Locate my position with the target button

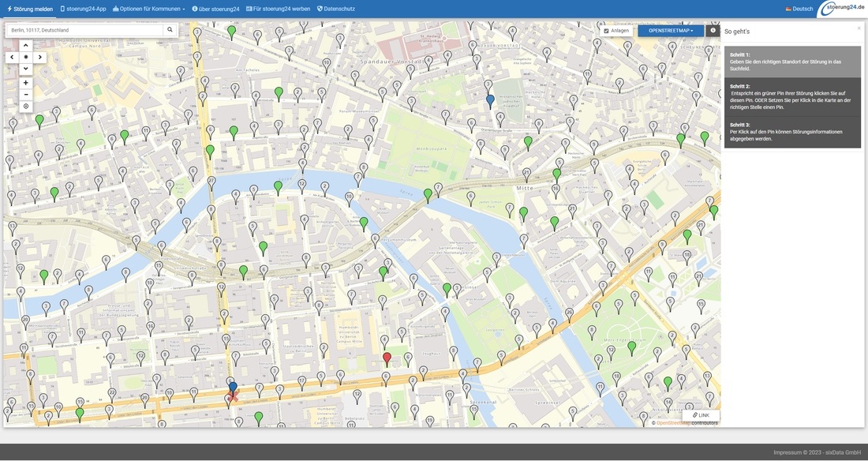coord(26,107)
